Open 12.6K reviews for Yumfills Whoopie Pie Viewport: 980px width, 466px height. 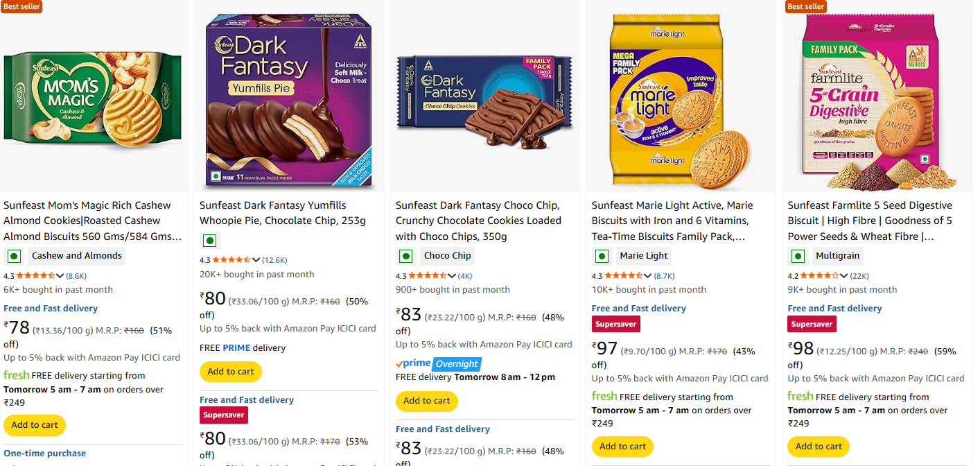pos(274,260)
